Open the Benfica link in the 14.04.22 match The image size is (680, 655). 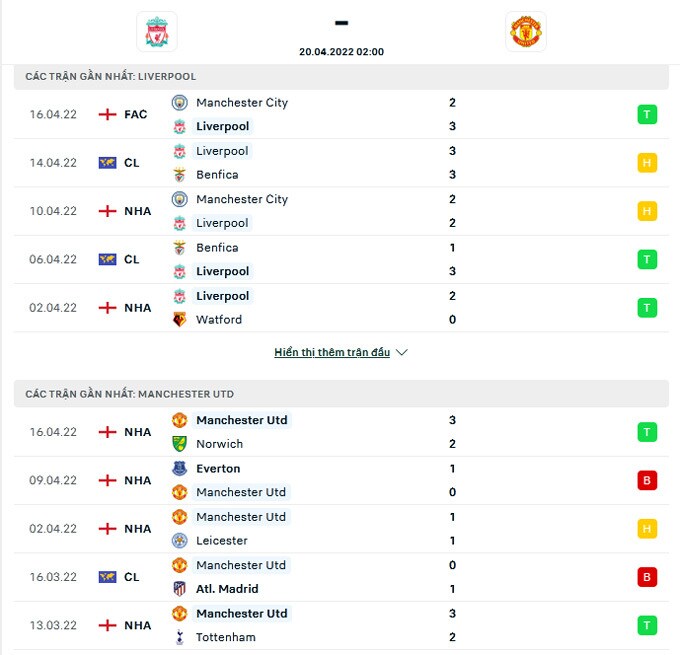point(217,175)
